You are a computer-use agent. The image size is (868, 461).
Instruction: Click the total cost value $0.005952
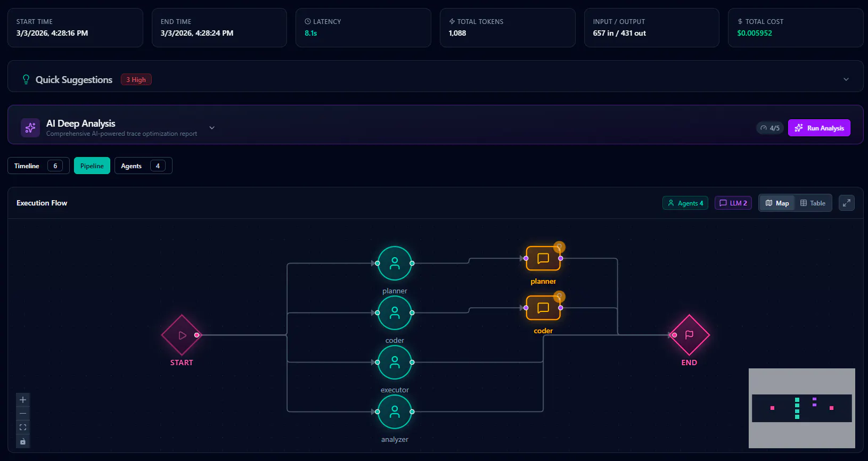755,33
